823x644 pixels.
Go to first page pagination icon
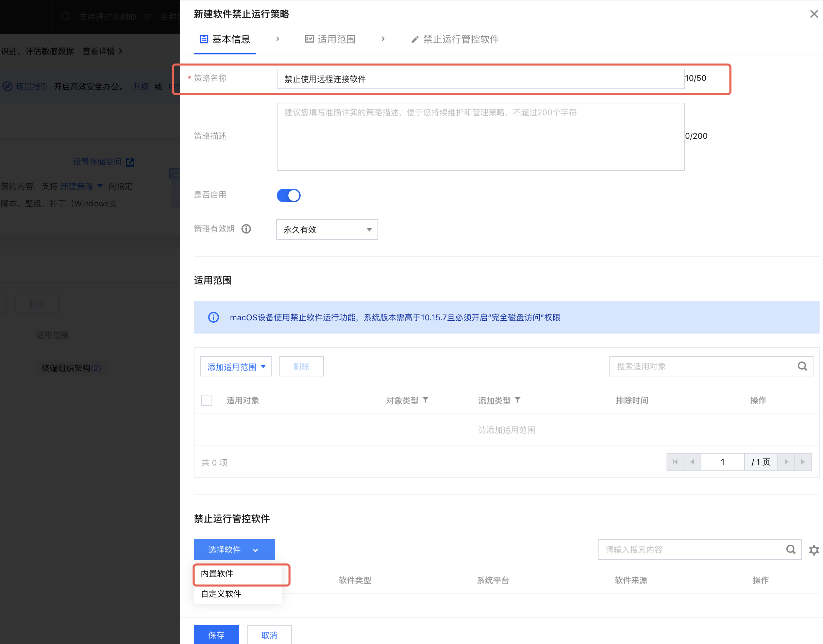click(675, 462)
